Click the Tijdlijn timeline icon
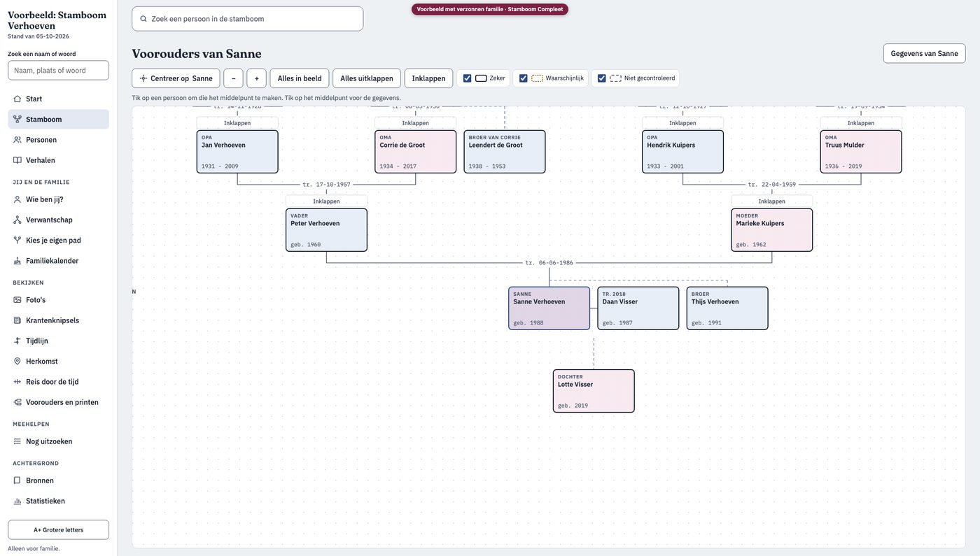Viewport: 980px width, 556px height. click(17, 341)
